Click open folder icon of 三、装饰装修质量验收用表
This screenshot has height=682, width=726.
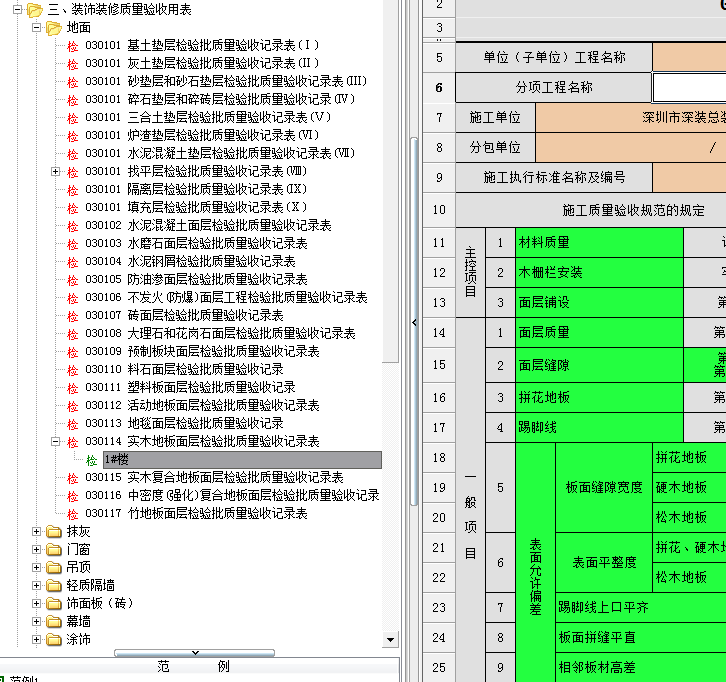(x=35, y=10)
